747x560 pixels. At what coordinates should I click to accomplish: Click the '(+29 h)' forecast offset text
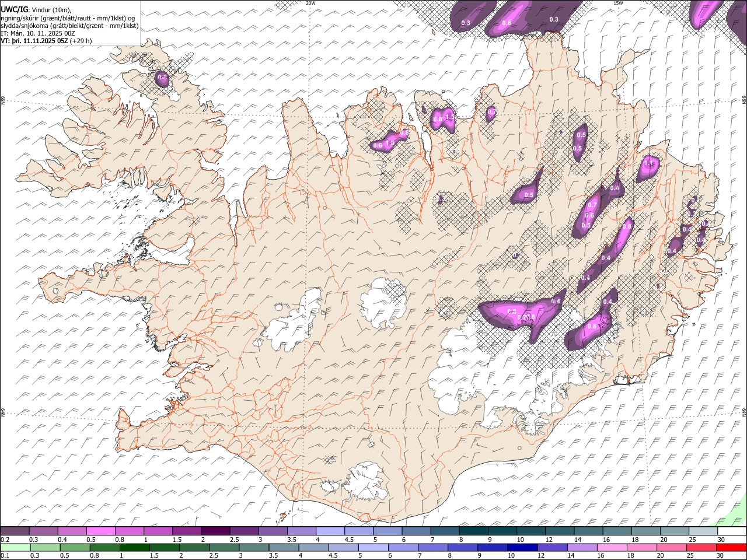[x=81, y=41]
